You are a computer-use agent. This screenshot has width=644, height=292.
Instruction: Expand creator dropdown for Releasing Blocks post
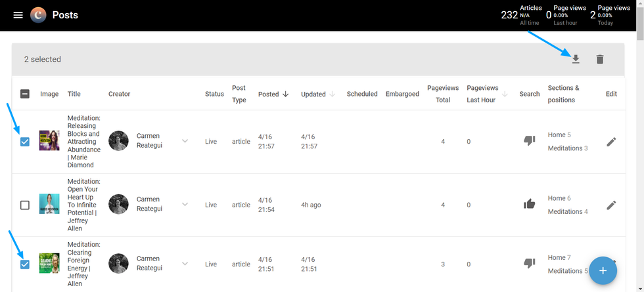point(185,141)
